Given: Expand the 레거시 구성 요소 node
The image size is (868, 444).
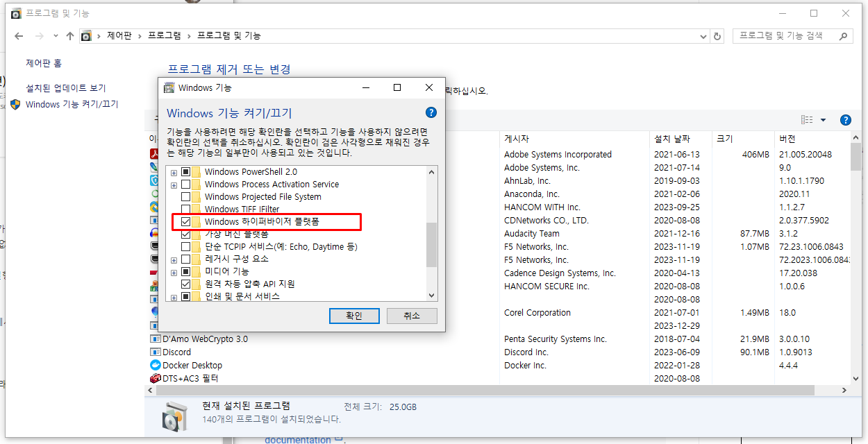Looking at the screenshot, I should 174,259.
